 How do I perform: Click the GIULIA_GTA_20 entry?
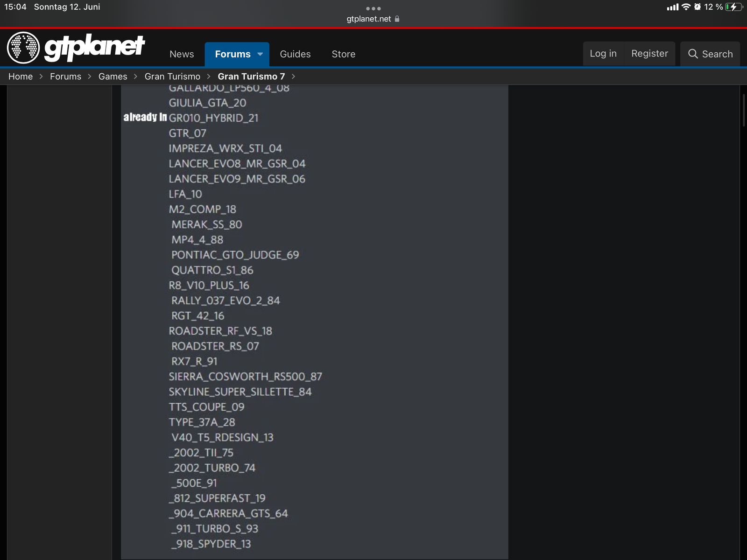(x=207, y=103)
